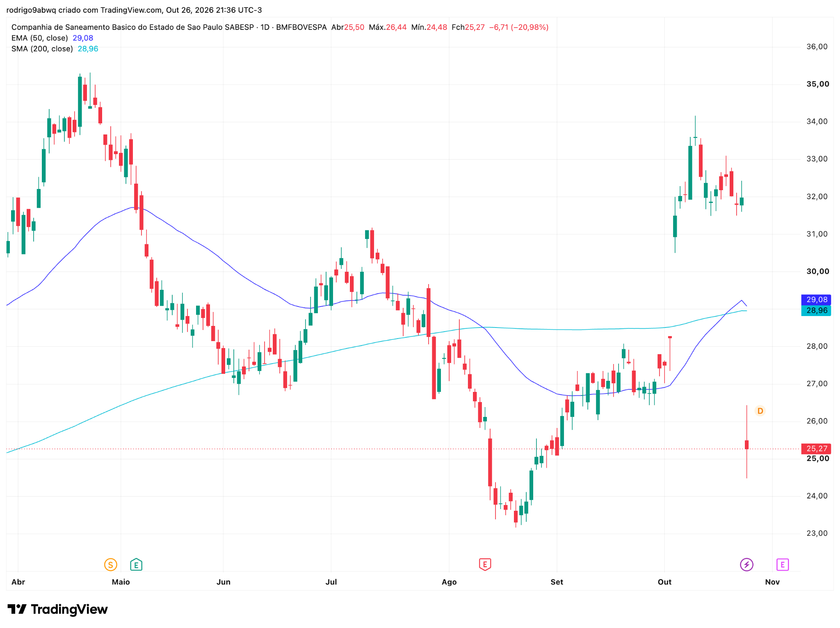Click the Mín.24,48 low value

429,27
